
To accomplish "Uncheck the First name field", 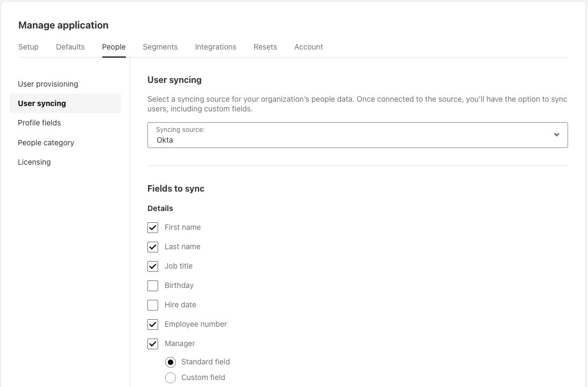I will coord(153,227).
